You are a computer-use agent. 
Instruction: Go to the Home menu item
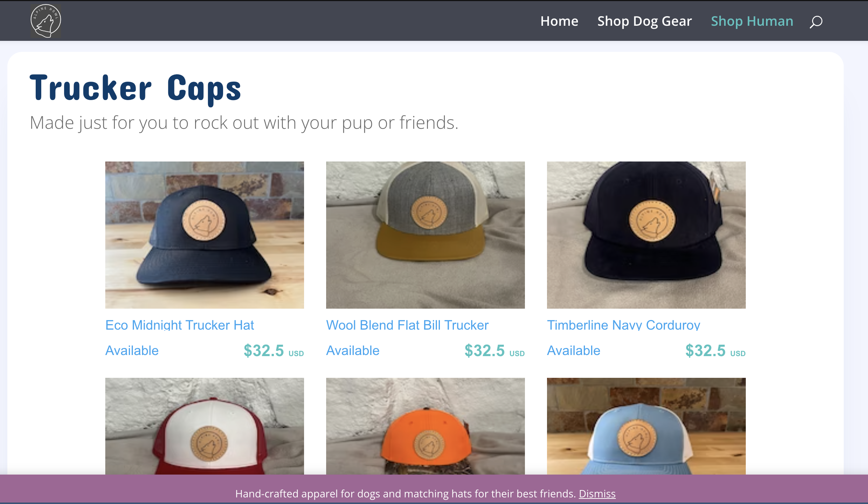coord(559,21)
